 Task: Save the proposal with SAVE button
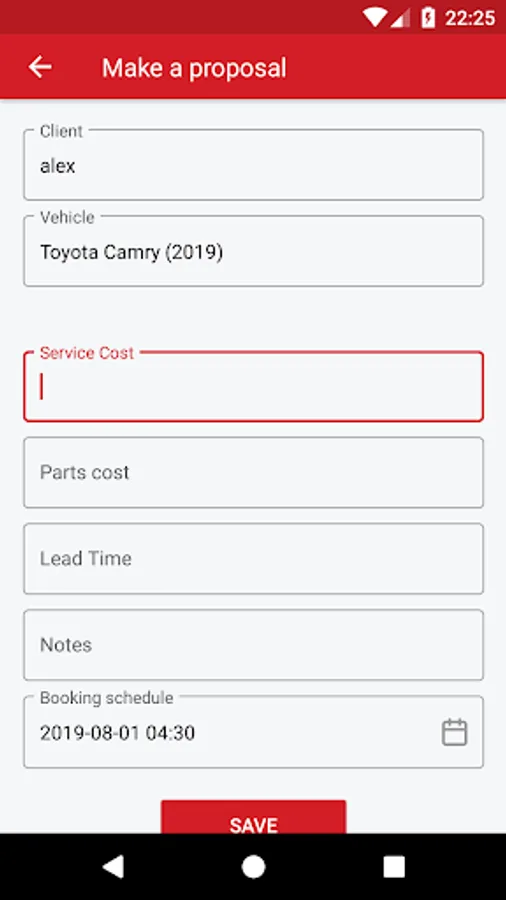click(x=253, y=817)
